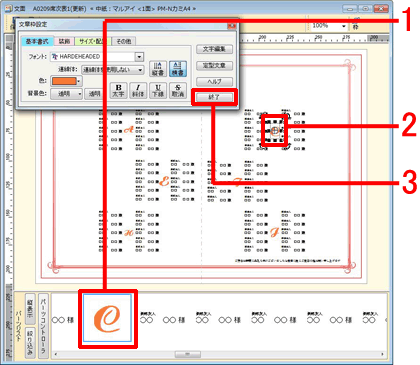Expand the 連綿体 ligature dropdown
Viewport: 420px width, 365px height.
113,70
